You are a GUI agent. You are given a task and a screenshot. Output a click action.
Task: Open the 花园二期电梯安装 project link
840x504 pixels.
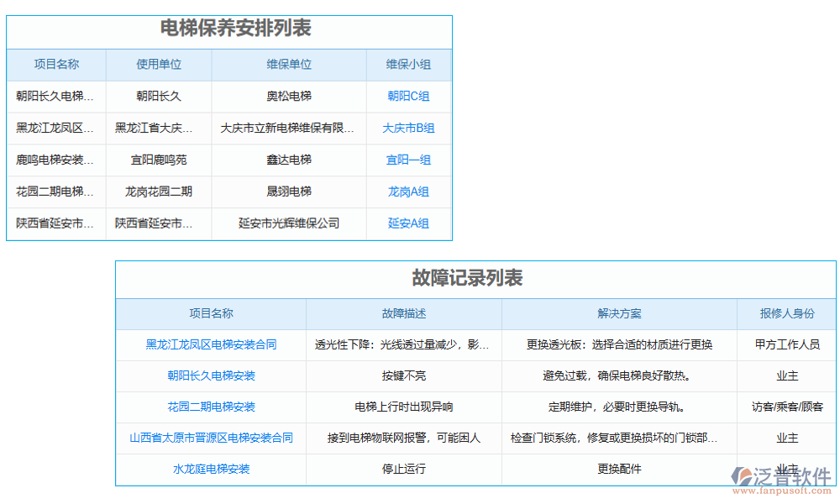click(x=210, y=407)
